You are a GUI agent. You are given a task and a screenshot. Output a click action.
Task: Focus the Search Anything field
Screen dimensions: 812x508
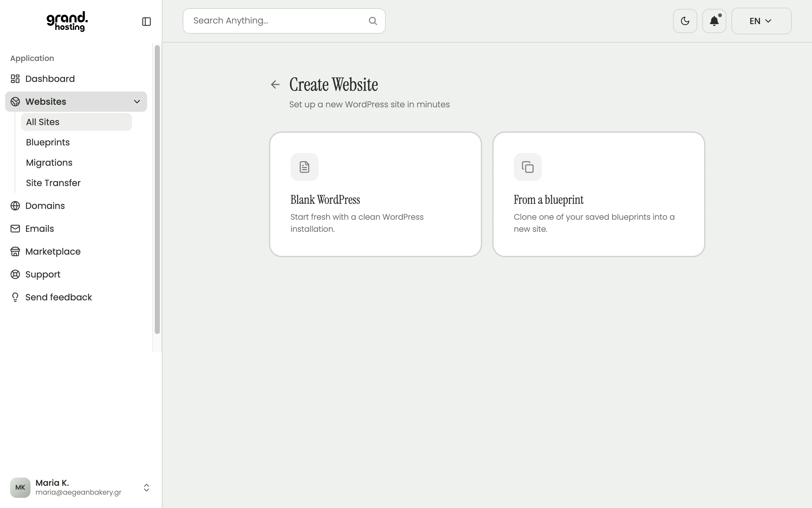pyautogui.click(x=284, y=21)
